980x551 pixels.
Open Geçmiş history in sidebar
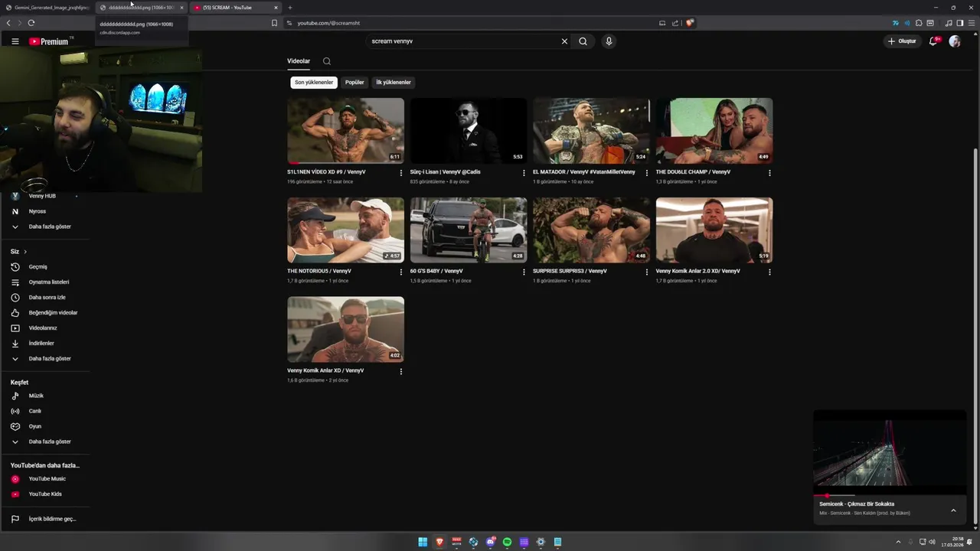[44, 267]
